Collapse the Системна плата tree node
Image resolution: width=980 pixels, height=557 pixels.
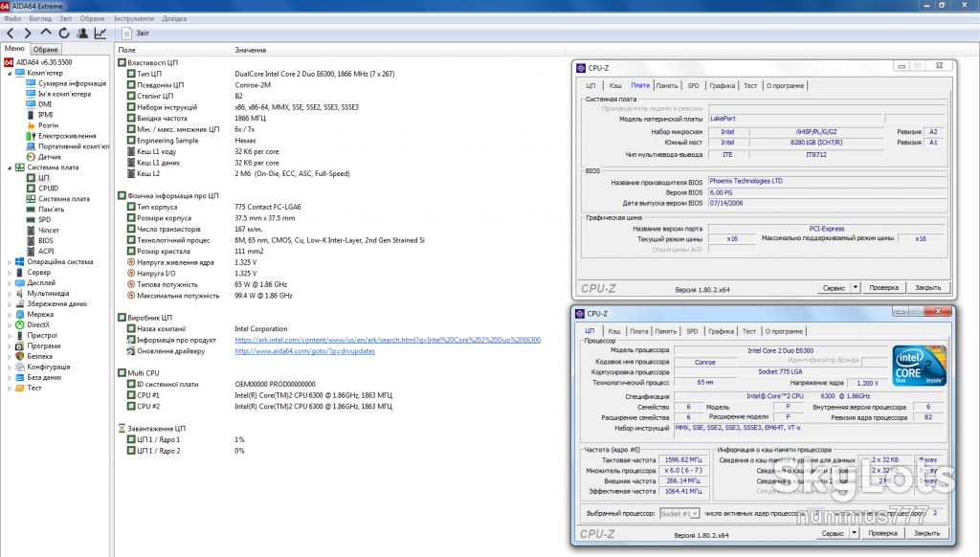10,167
